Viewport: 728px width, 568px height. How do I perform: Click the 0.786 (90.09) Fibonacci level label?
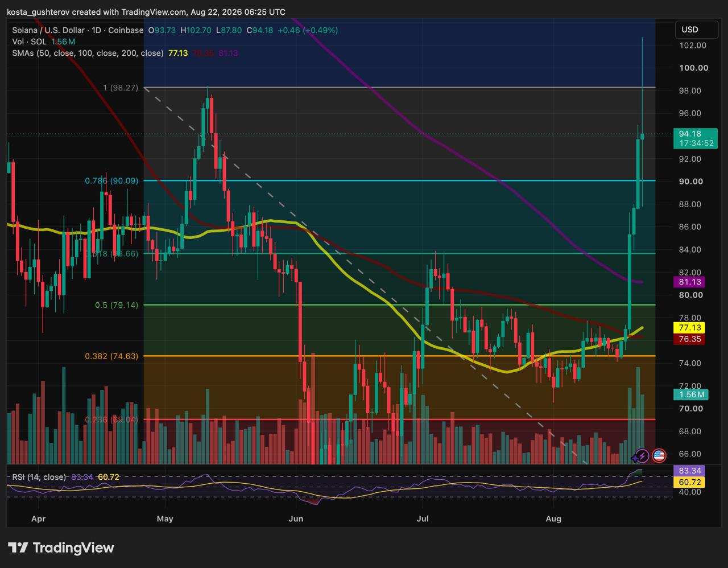111,181
